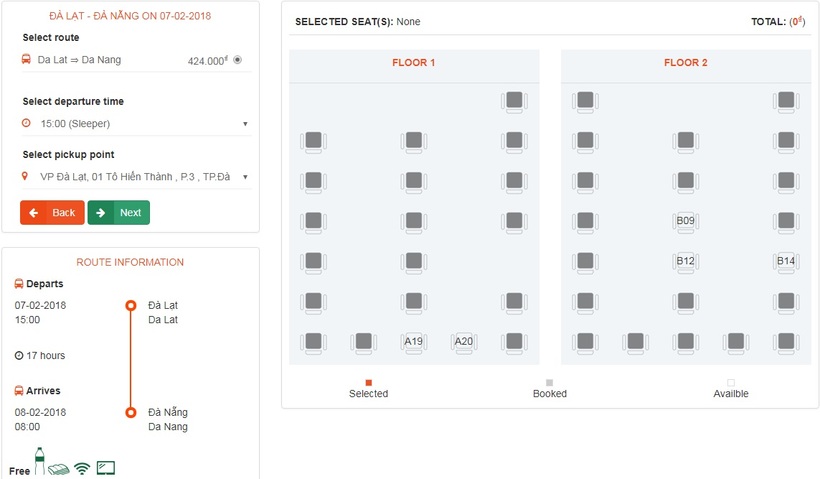820x479 pixels.
Task: Click the Select departure time label
Action: [x=73, y=101]
